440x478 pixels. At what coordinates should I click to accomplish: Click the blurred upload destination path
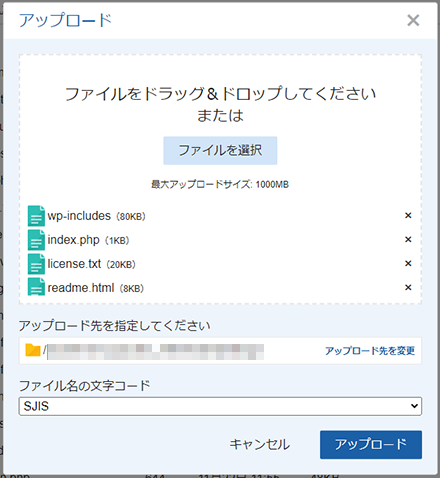tap(154, 352)
